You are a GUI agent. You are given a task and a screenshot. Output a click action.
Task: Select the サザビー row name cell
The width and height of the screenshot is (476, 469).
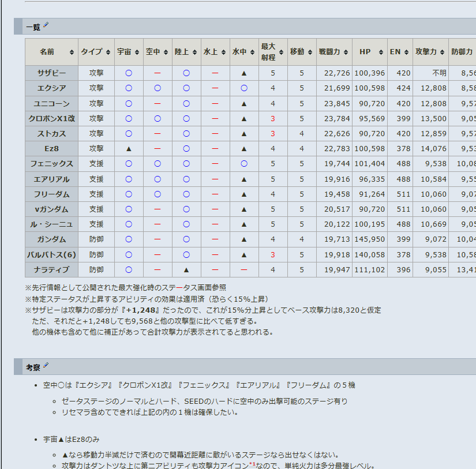[51, 73]
